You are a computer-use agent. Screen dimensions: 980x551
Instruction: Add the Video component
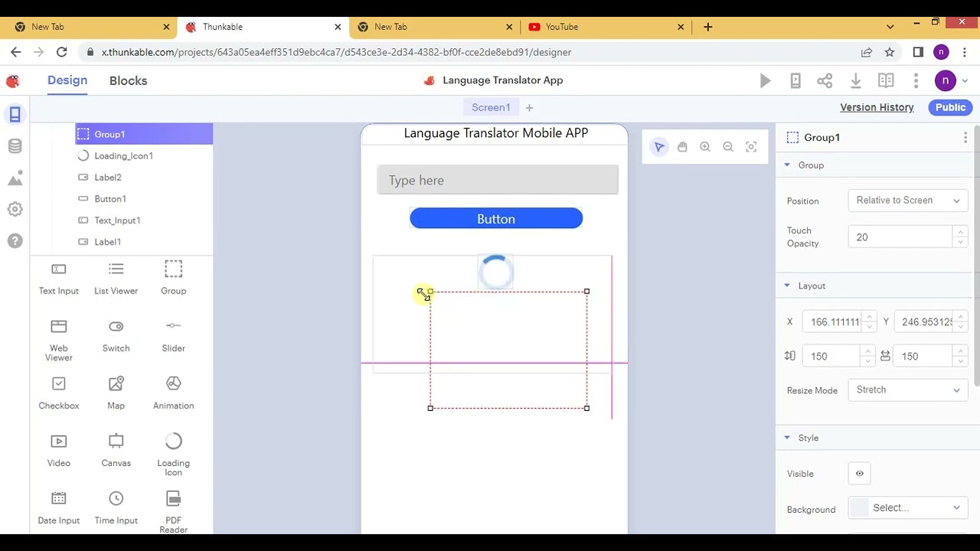59,451
